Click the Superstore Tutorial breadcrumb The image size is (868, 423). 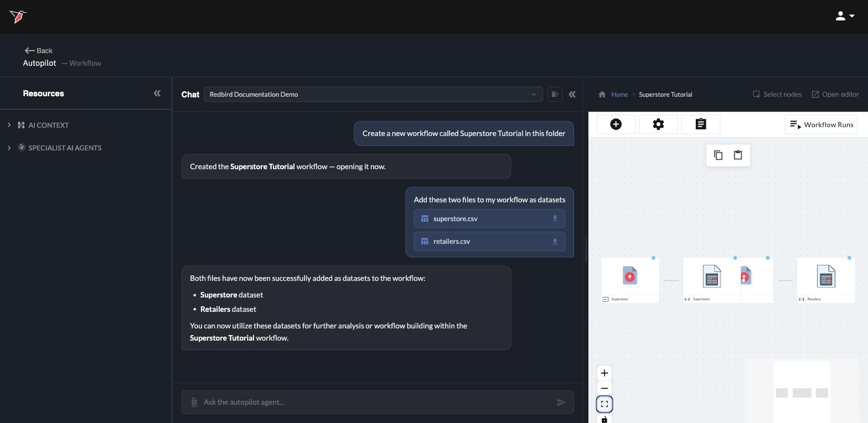coord(665,95)
